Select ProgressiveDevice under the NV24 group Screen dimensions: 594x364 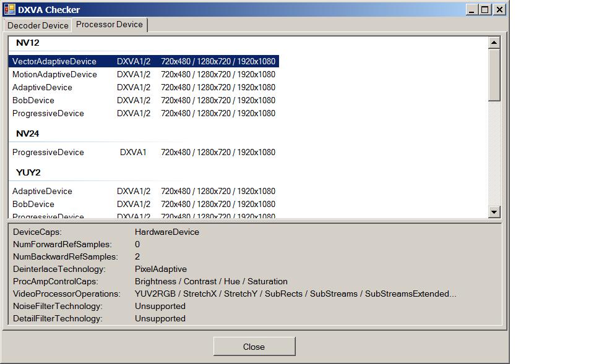tap(48, 152)
